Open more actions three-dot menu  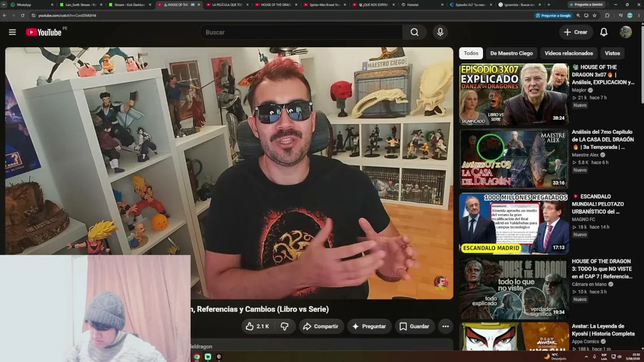(x=445, y=326)
